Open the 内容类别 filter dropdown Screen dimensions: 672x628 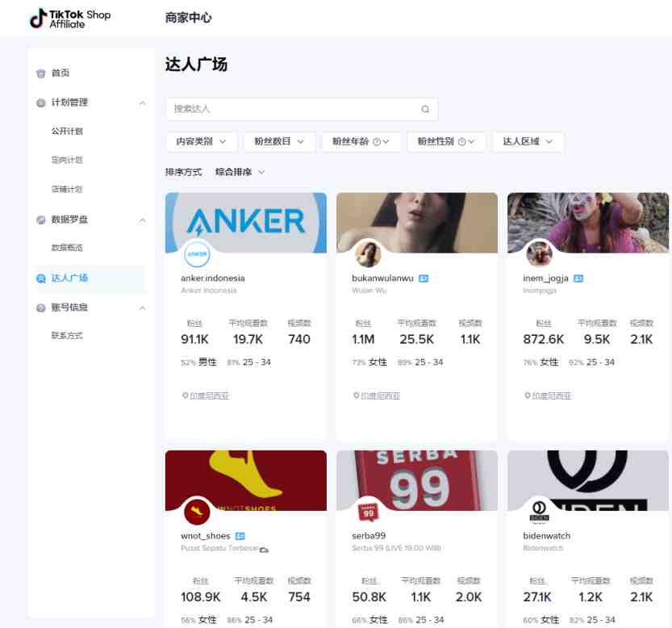point(202,141)
